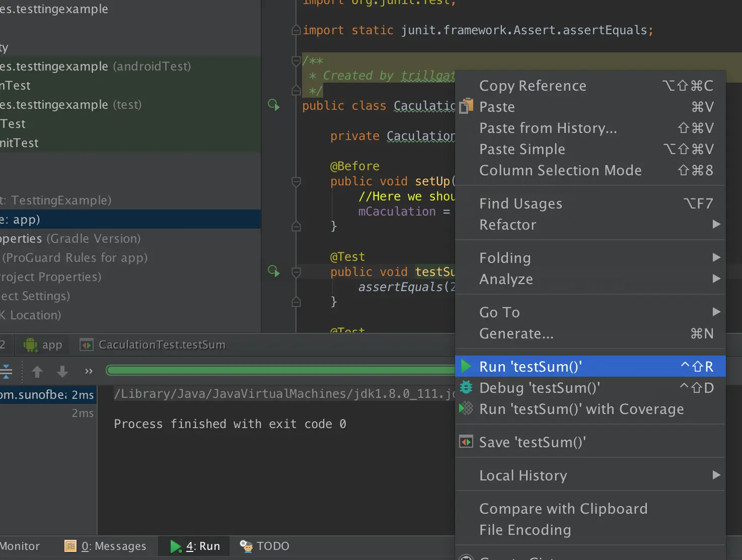
Task: Click the Save 'testSum()' configuration icon
Action: 467,442
